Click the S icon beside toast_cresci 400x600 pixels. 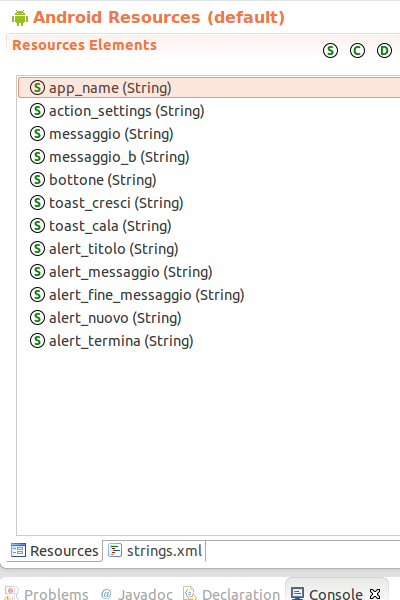38,202
